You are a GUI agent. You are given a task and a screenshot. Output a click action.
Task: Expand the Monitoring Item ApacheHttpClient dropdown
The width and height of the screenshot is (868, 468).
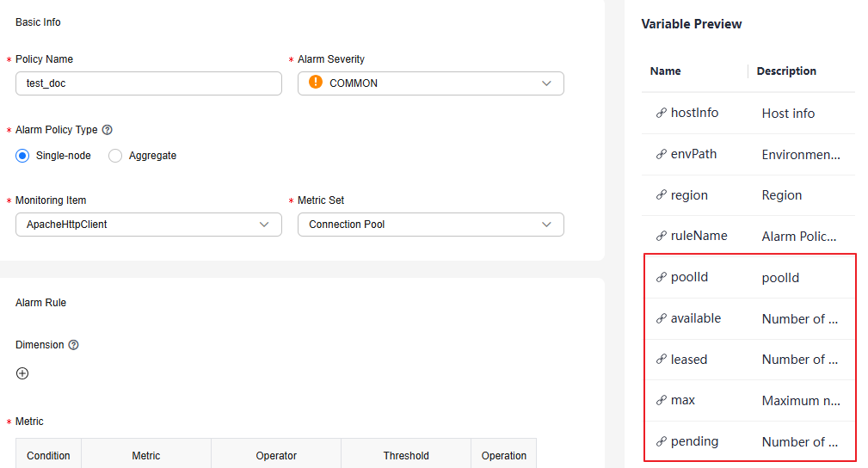pos(148,225)
